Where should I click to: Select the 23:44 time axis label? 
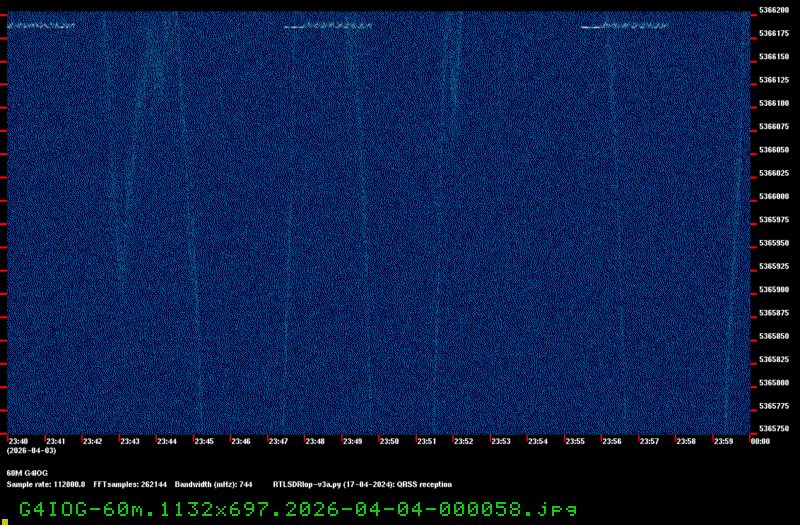click(167, 441)
